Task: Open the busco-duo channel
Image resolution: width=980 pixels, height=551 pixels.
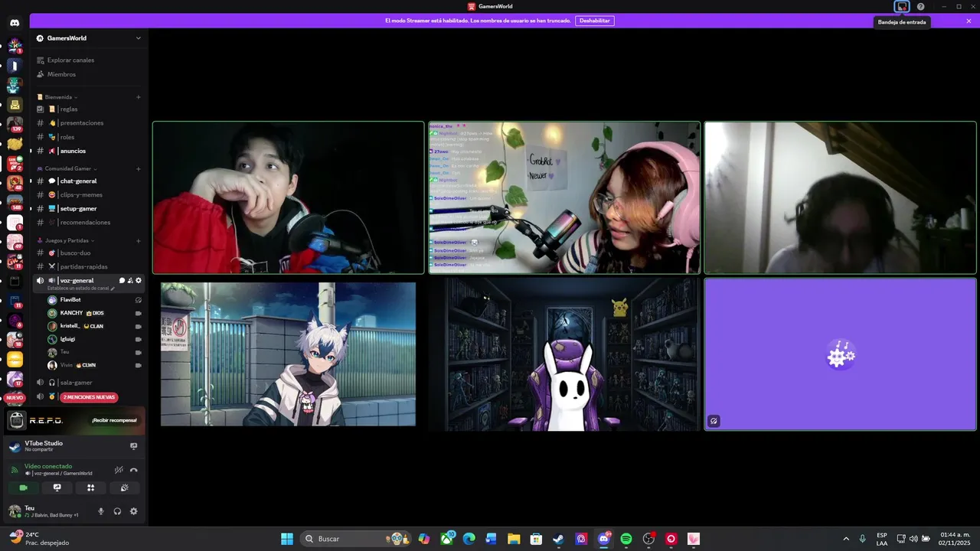Action: 89,253
